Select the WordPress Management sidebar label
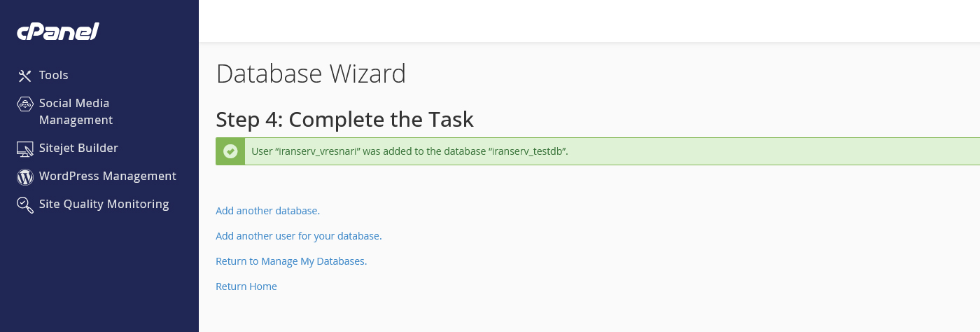The image size is (980, 332). (x=108, y=176)
